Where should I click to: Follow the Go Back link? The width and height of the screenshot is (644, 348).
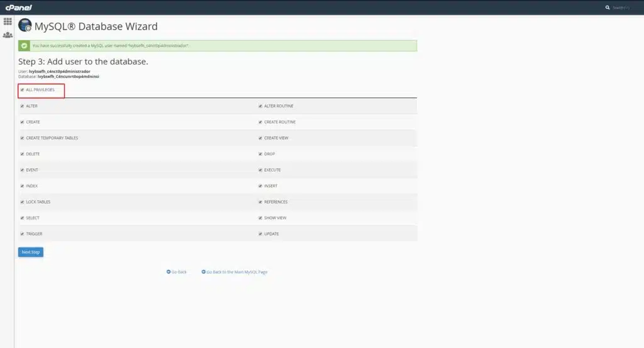coord(179,272)
